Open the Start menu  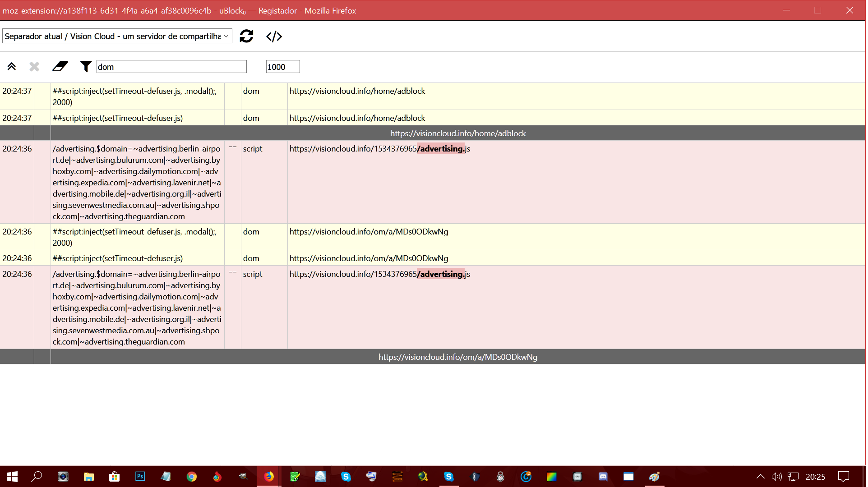(x=11, y=477)
